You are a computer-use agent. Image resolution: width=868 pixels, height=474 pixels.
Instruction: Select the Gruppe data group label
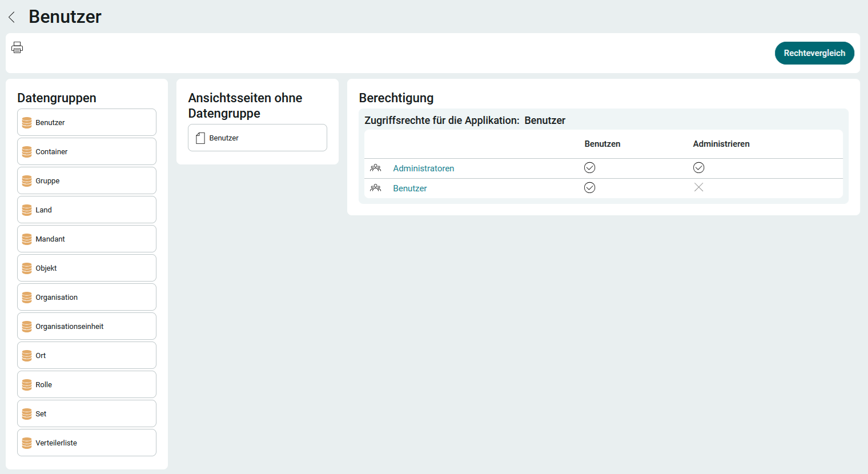click(47, 181)
